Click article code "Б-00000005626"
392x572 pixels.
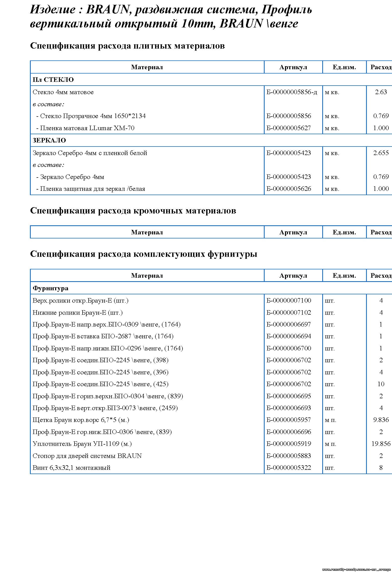[x=289, y=189]
